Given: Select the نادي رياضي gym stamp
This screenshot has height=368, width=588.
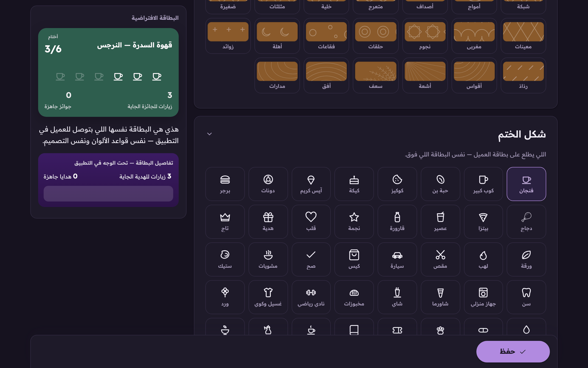Looking at the screenshot, I should pos(311,297).
